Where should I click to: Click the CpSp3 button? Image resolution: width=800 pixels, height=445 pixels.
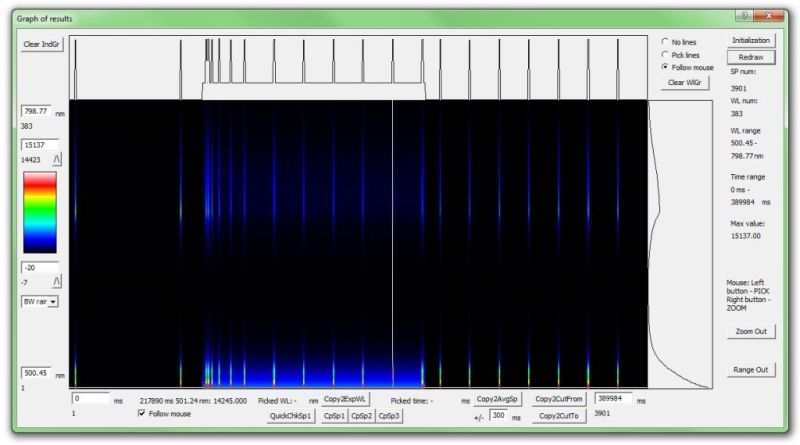pyautogui.click(x=389, y=416)
